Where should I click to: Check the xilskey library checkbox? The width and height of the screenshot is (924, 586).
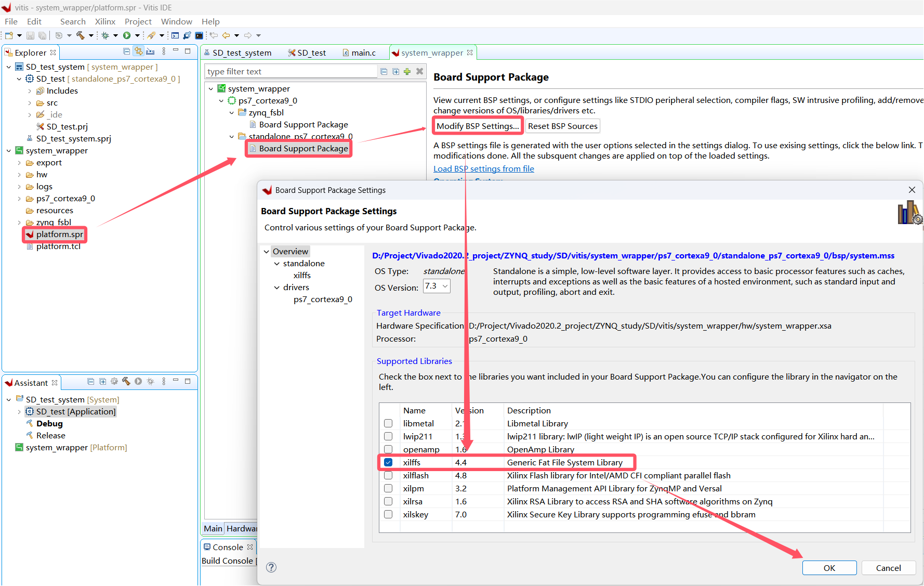point(388,514)
